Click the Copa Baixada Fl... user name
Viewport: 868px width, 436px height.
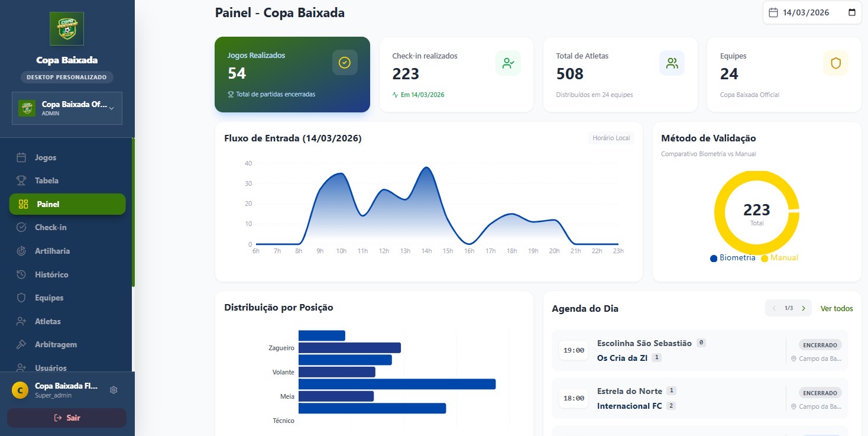click(66, 386)
